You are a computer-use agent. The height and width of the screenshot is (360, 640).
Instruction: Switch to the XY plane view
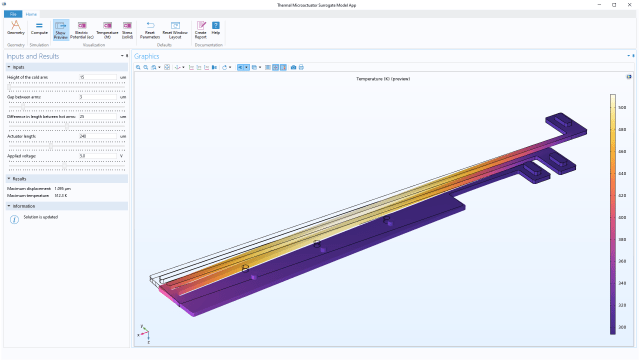(x=191, y=67)
